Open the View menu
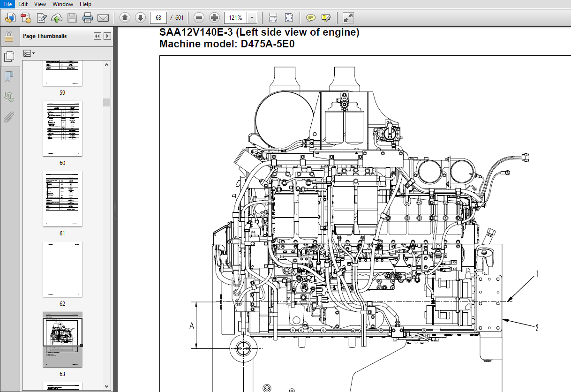The height and width of the screenshot is (392, 571). (x=40, y=4)
